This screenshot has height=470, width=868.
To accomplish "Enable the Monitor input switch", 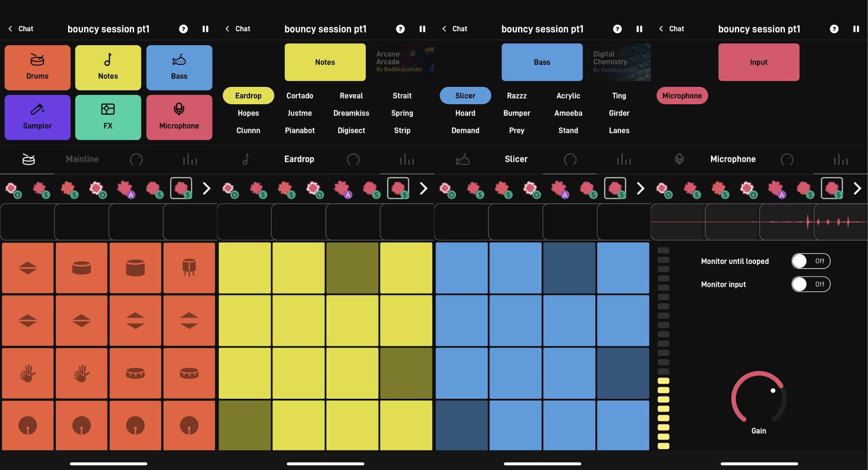I will 810,284.
